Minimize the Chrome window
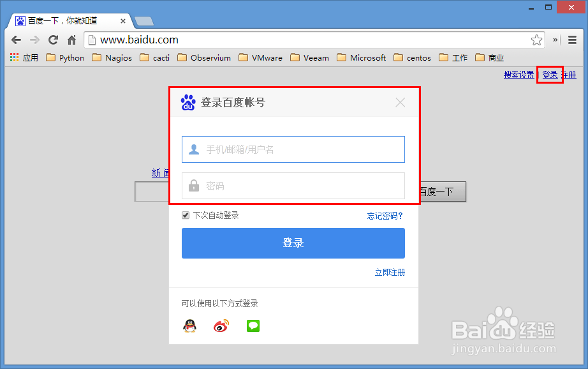 point(531,8)
